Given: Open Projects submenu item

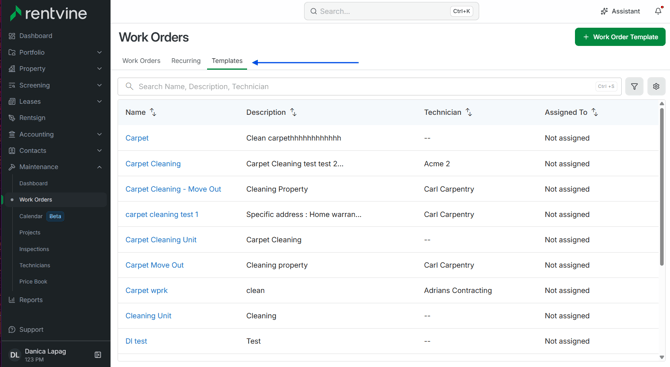Looking at the screenshot, I should 29,232.
